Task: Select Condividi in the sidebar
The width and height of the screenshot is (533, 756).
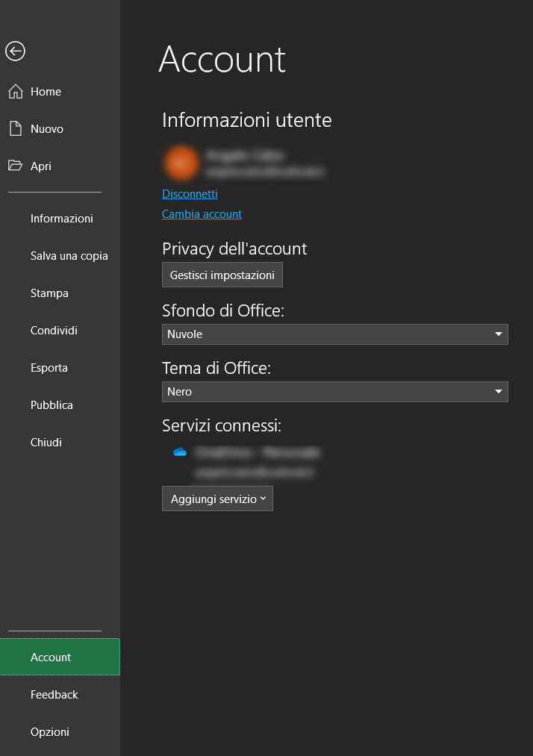Action: click(x=54, y=331)
